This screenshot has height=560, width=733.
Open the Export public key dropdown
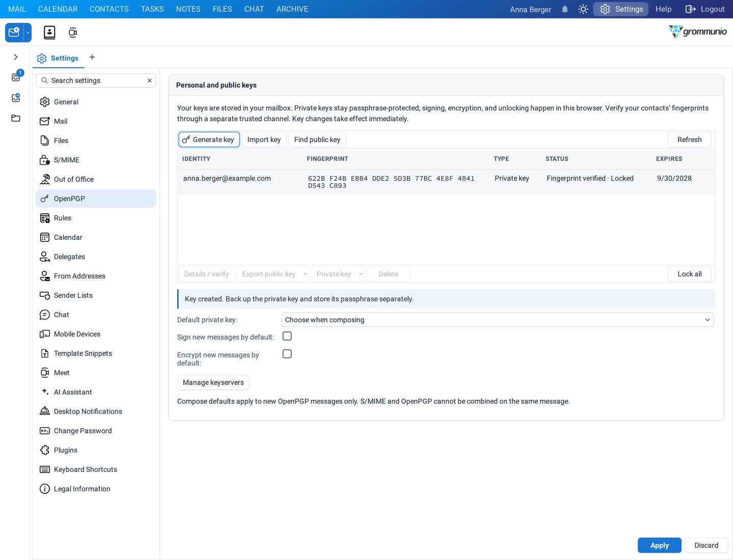point(273,274)
